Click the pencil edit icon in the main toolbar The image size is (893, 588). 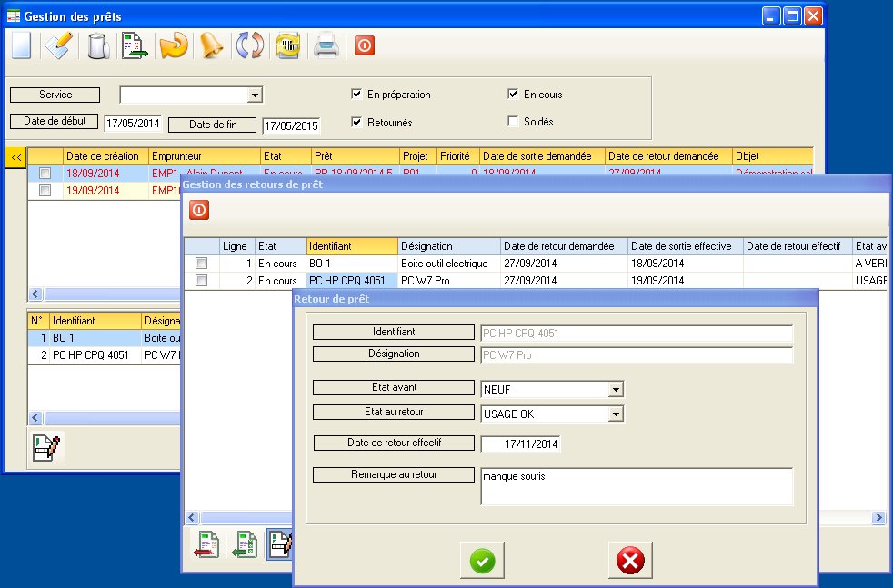[x=59, y=45]
